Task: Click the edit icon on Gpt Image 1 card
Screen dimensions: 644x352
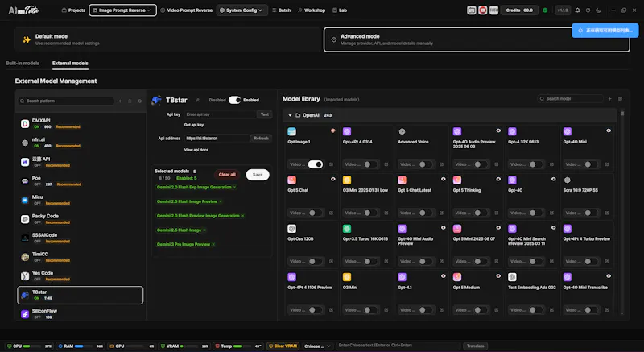Action: click(x=331, y=164)
